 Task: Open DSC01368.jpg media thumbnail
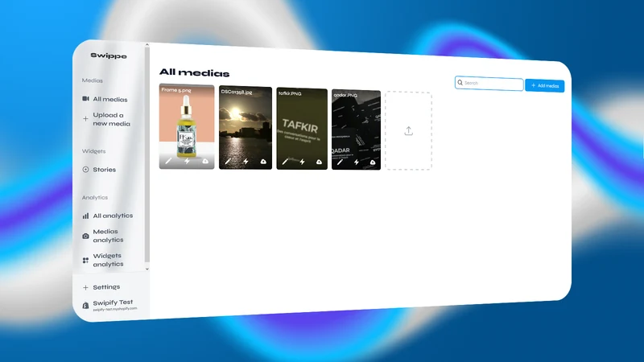(246, 128)
